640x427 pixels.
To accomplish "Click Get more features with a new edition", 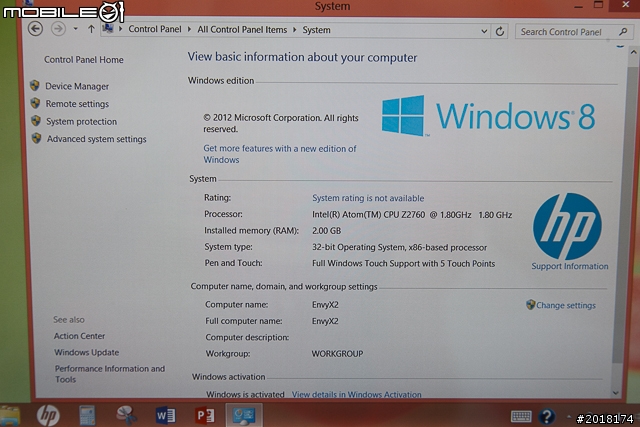I will (x=280, y=154).
